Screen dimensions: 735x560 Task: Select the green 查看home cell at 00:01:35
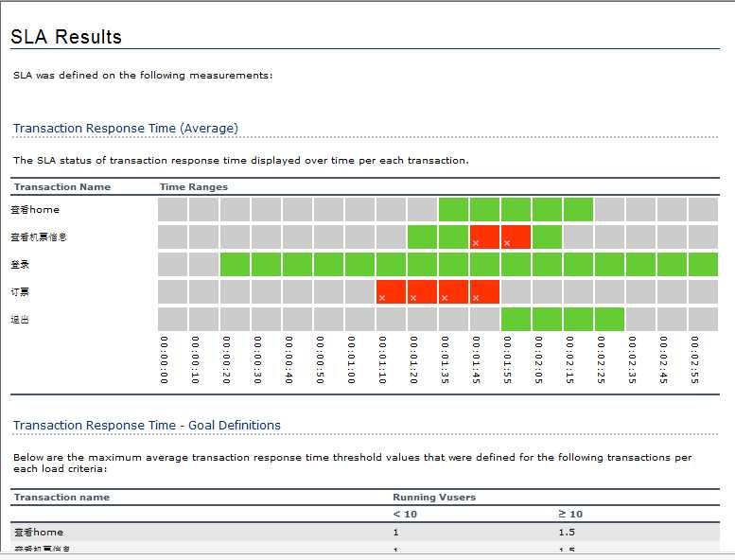pos(453,209)
